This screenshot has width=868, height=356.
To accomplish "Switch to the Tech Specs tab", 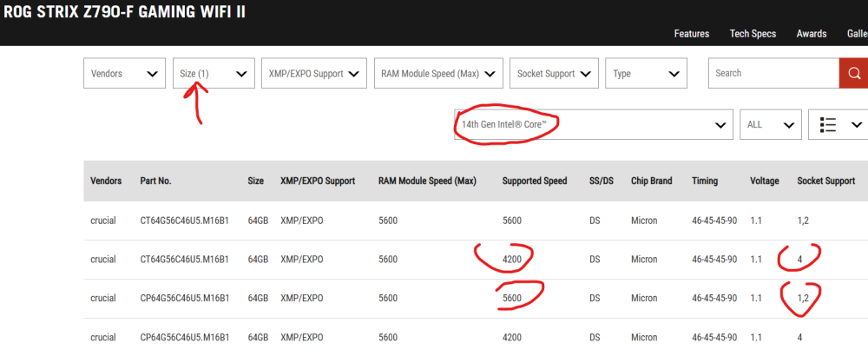I will [753, 34].
